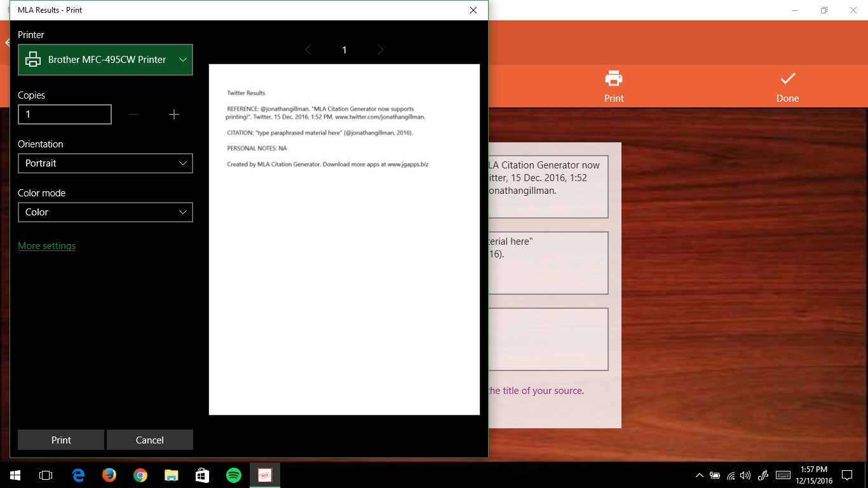
Task: Open the Wi-Fi network tray icon
Action: tap(731, 475)
